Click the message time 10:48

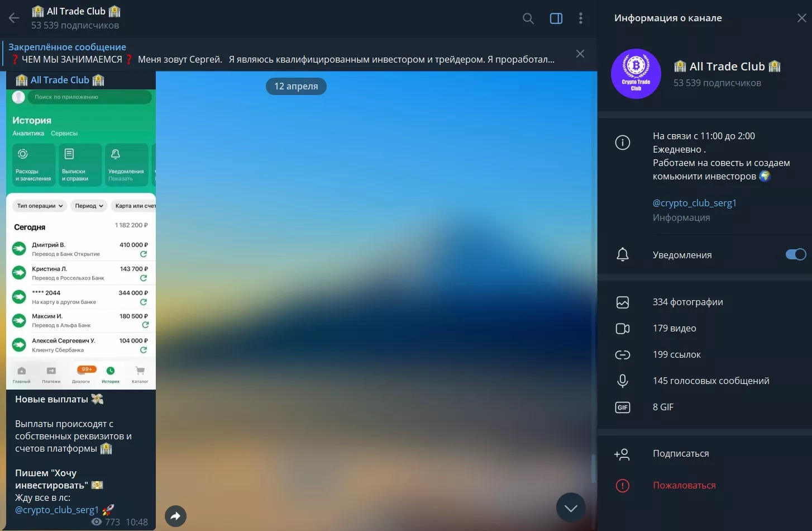[137, 522]
